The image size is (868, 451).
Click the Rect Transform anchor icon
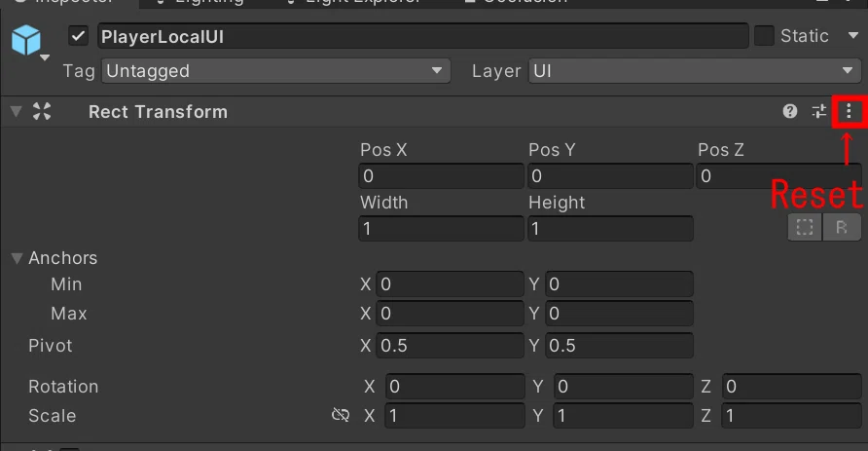[42, 111]
